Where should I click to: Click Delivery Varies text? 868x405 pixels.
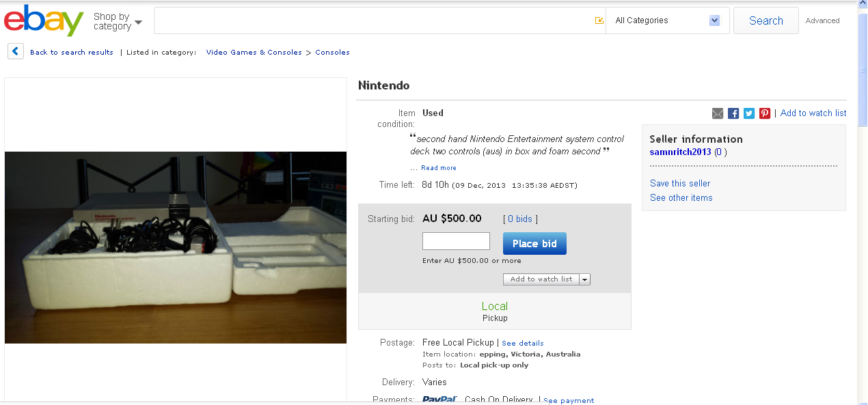(435, 382)
